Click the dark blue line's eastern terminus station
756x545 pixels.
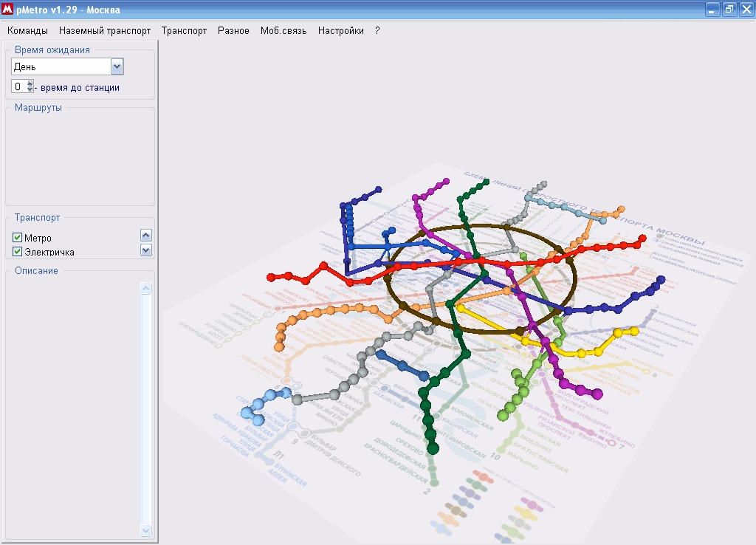(661, 280)
